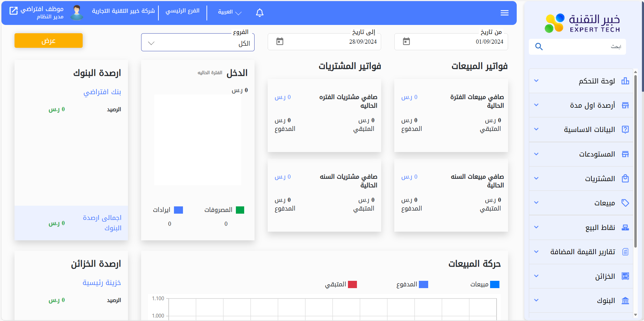Click the notification bell icon
The width and height of the screenshot is (644, 321).
(260, 13)
